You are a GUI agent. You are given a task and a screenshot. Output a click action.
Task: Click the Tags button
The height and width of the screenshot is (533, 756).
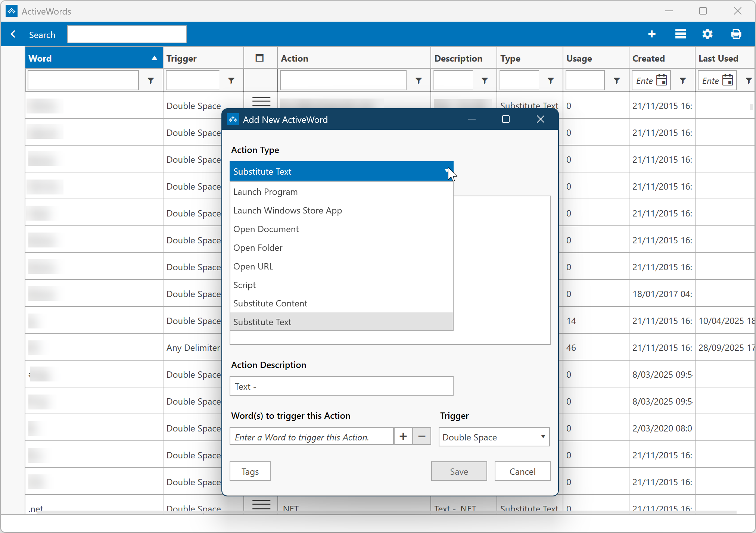click(x=250, y=471)
